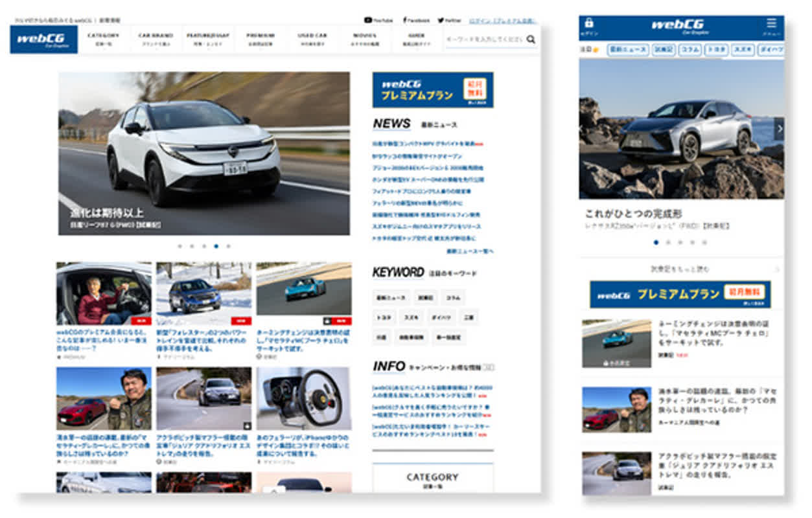Tap the mobile login padlock icon

tap(588, 24)
